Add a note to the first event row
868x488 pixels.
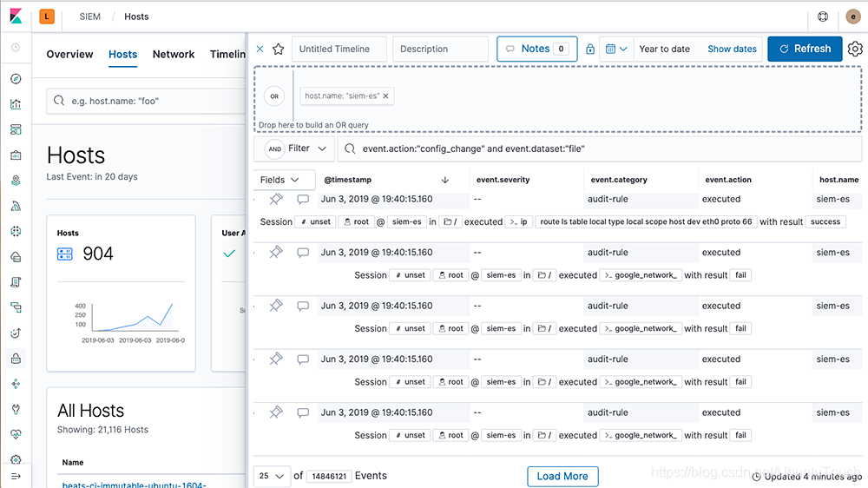[x=303, y=199]
